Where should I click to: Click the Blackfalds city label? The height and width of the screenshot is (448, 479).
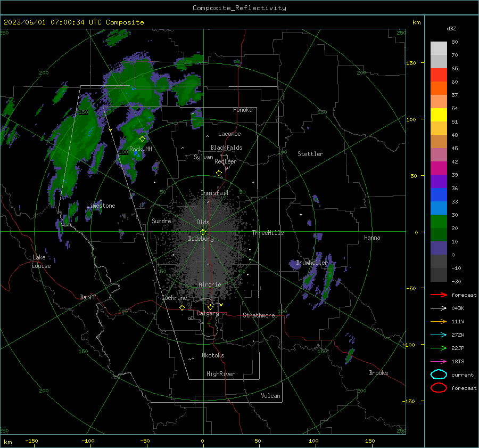click(226, 148)
